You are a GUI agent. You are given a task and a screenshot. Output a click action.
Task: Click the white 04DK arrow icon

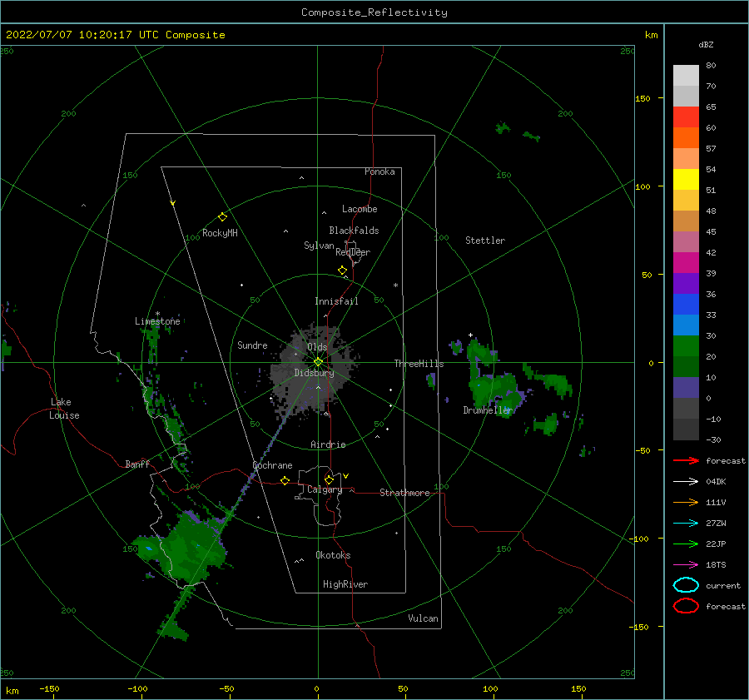[x=686, y=481]
